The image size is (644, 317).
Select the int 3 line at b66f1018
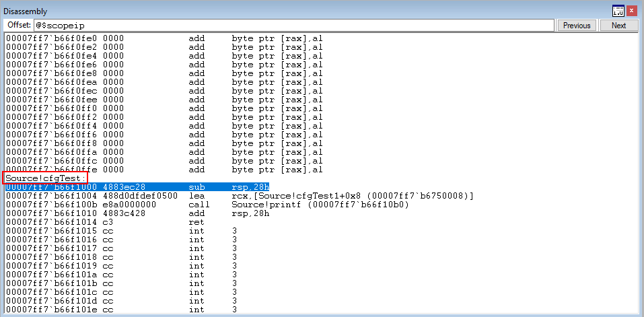coord(121,257)
